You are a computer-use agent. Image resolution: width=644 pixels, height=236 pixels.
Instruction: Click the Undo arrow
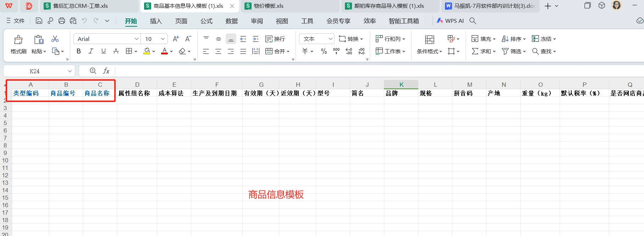point(84,21)
